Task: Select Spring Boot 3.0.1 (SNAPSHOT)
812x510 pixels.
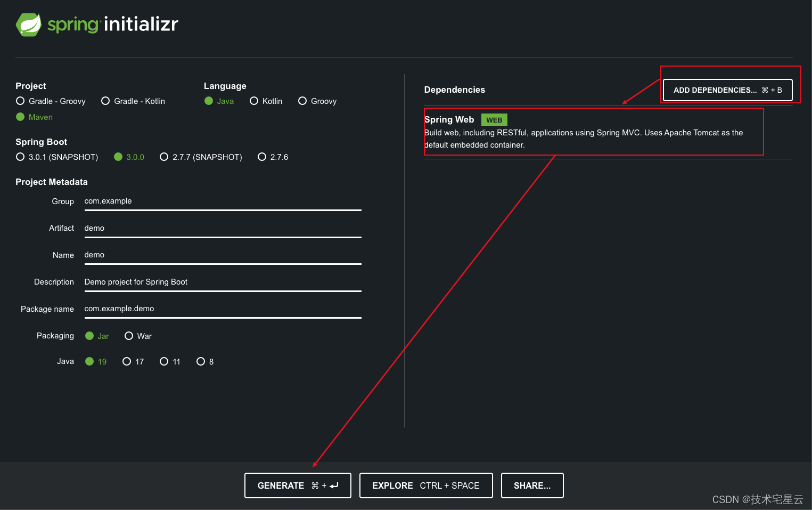Action: point(57,157)
